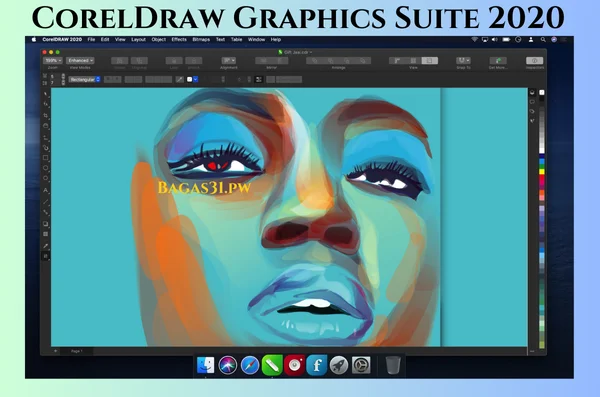Screen dimensions: 600x397
Task: Open the Apple menu
Action: [34, 39]
